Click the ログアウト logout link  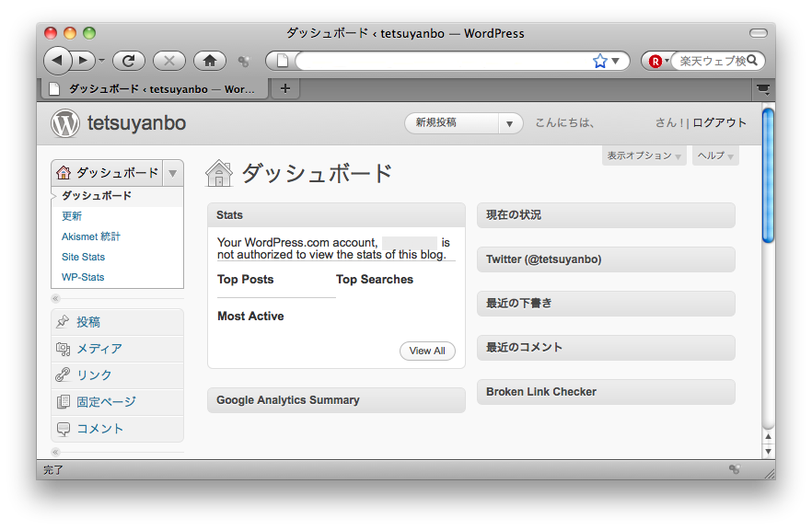[719, 122]
